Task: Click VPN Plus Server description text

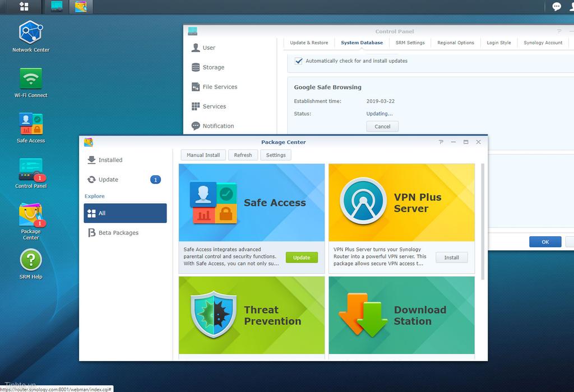Action: pos(379,256)
